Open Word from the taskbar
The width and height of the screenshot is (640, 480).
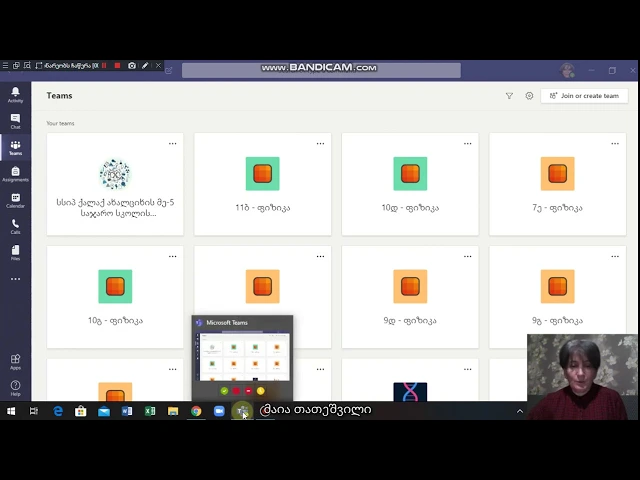(127, 411)
